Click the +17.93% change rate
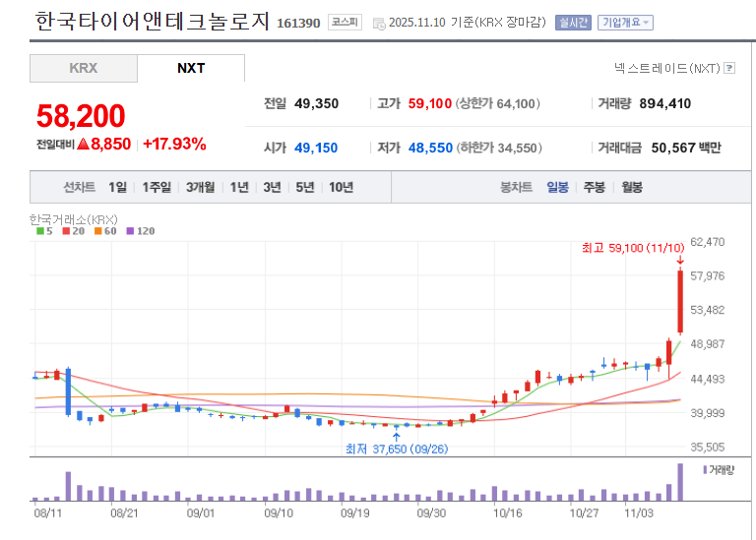 point(174,144)
